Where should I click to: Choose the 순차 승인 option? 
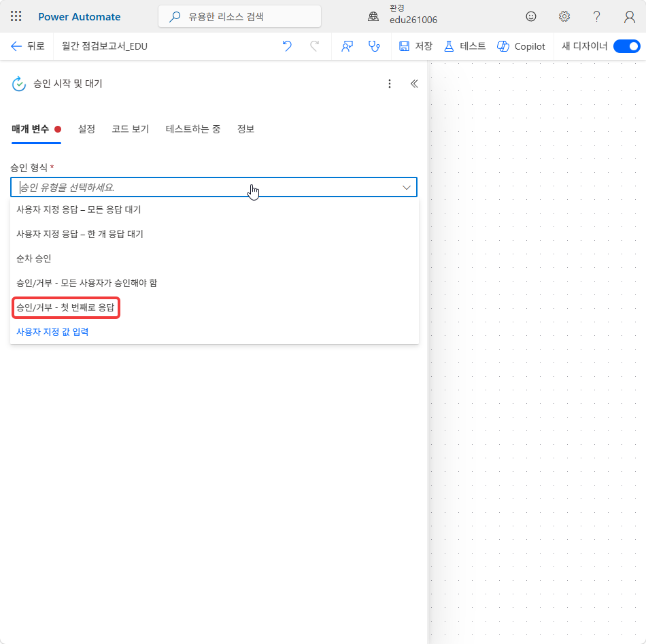(x=214, y=258)
